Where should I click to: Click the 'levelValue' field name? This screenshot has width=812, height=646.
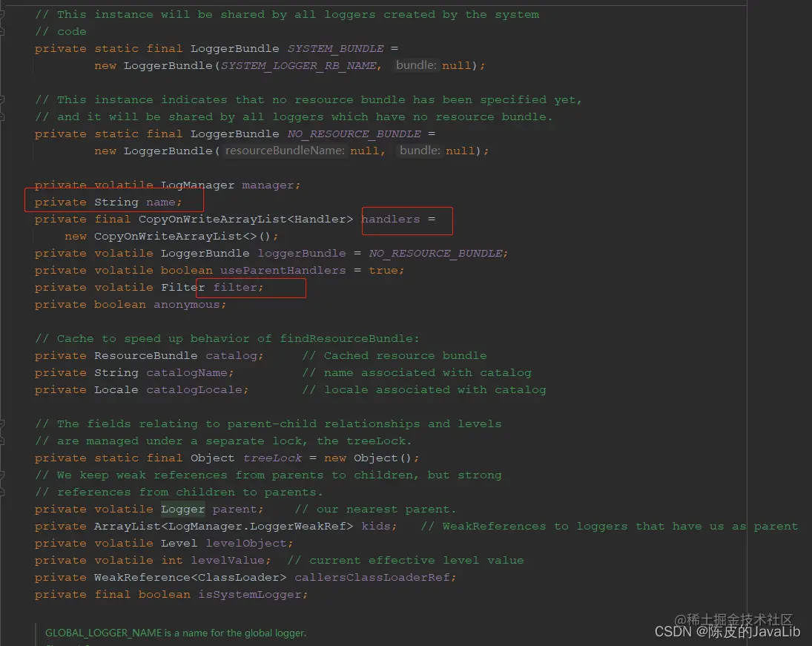228,561
